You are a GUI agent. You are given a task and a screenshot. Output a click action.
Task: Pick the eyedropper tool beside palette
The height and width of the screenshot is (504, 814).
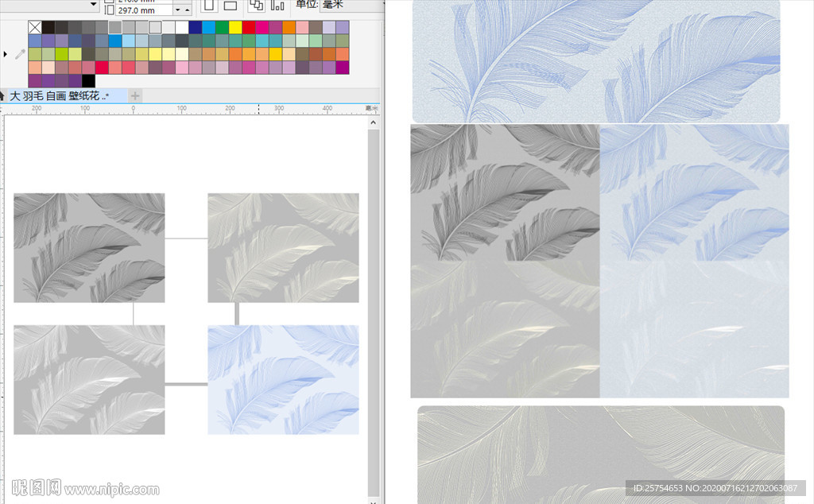[20, 54]
